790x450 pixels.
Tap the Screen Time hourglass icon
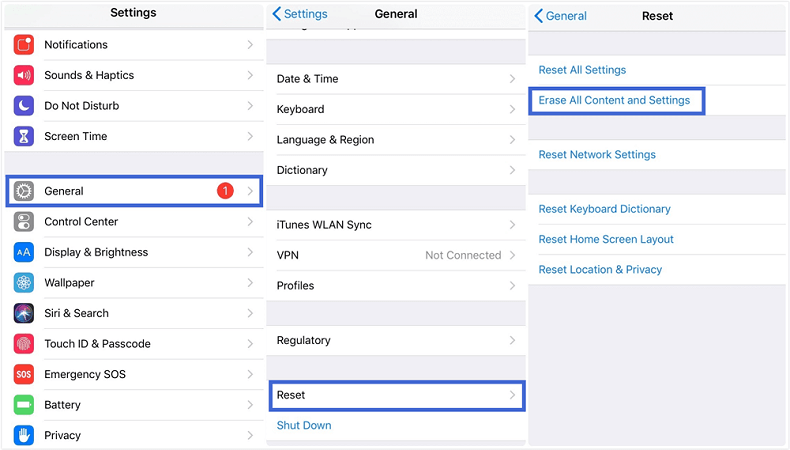[x=24, y=136]
